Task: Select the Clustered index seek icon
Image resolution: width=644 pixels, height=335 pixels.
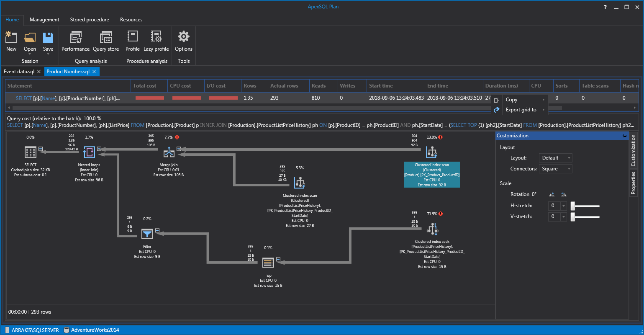Action: tap(432, 229)
